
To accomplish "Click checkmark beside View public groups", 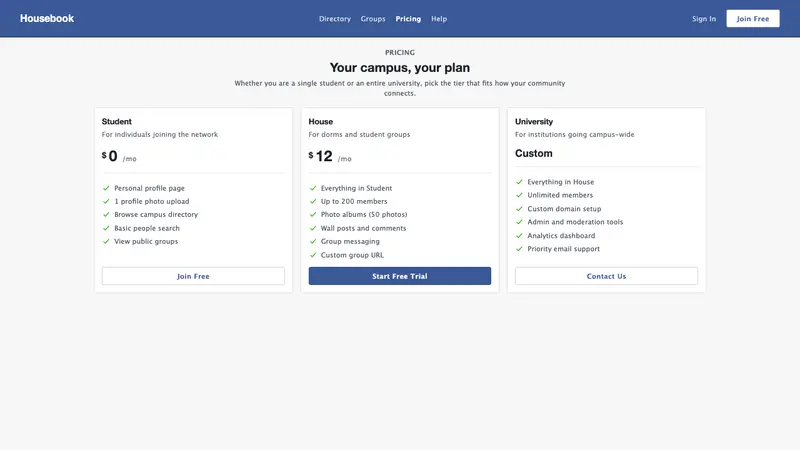I will coord(106,241).
